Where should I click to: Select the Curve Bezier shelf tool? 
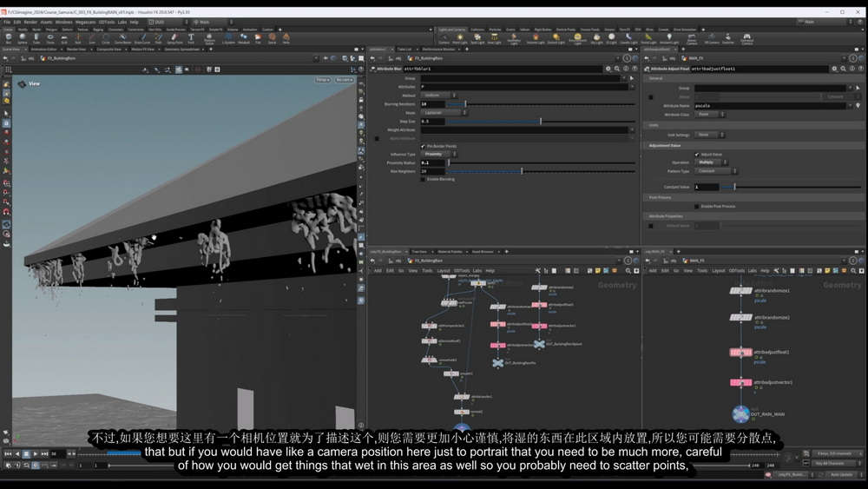[x=123, y=38]
